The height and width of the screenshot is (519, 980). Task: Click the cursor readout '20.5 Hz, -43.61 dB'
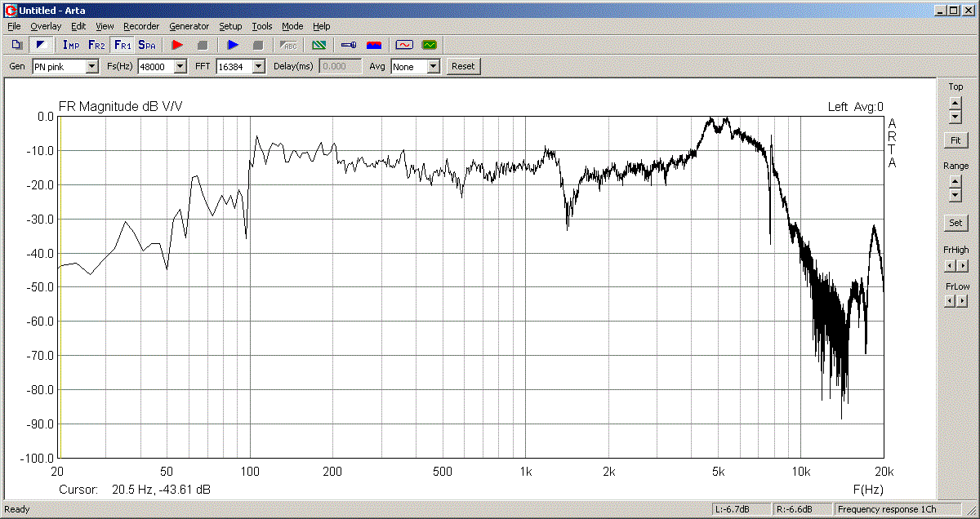point(161,490)
